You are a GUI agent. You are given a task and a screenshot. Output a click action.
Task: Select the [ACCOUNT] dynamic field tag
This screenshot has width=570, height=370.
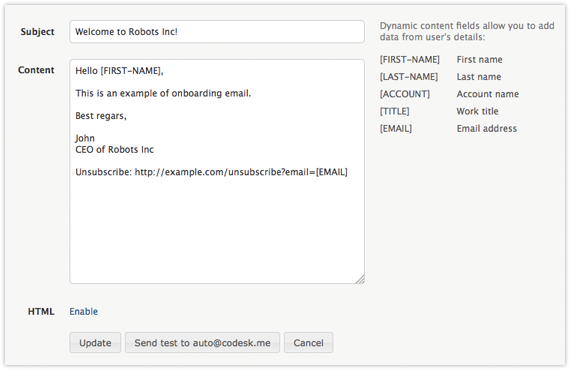tap(405, 94)
